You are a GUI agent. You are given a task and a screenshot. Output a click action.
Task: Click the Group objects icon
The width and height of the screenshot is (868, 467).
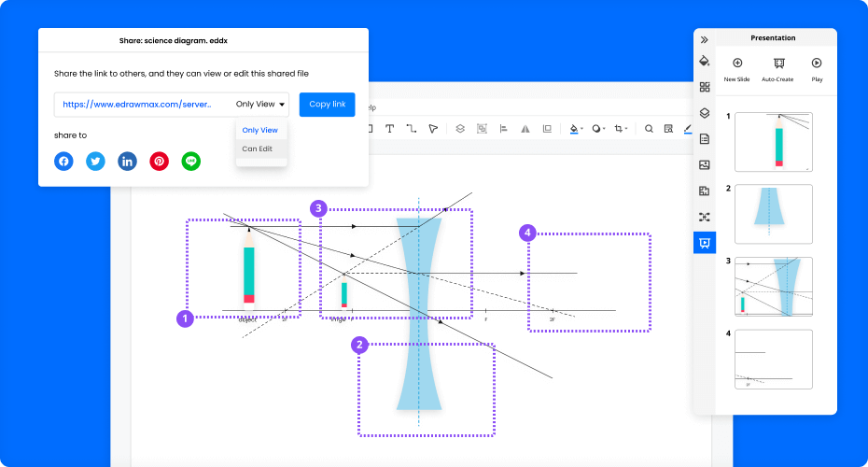coord(482,129)
